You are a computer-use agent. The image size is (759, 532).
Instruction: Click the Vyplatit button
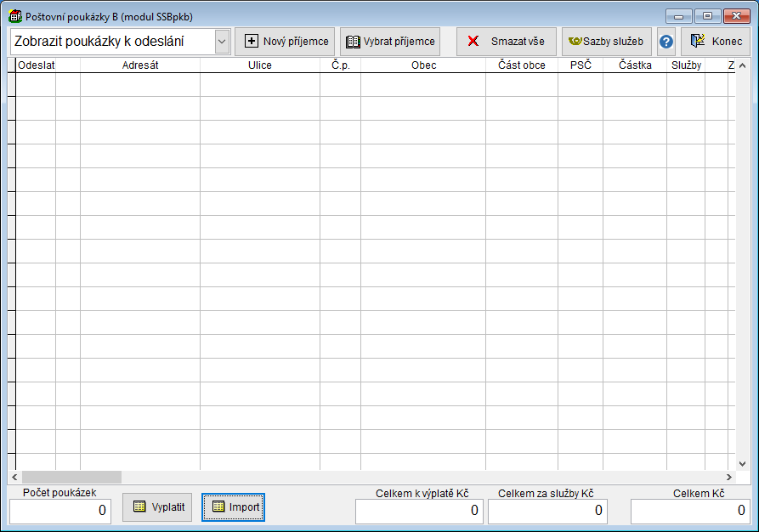tap(157, 507)
